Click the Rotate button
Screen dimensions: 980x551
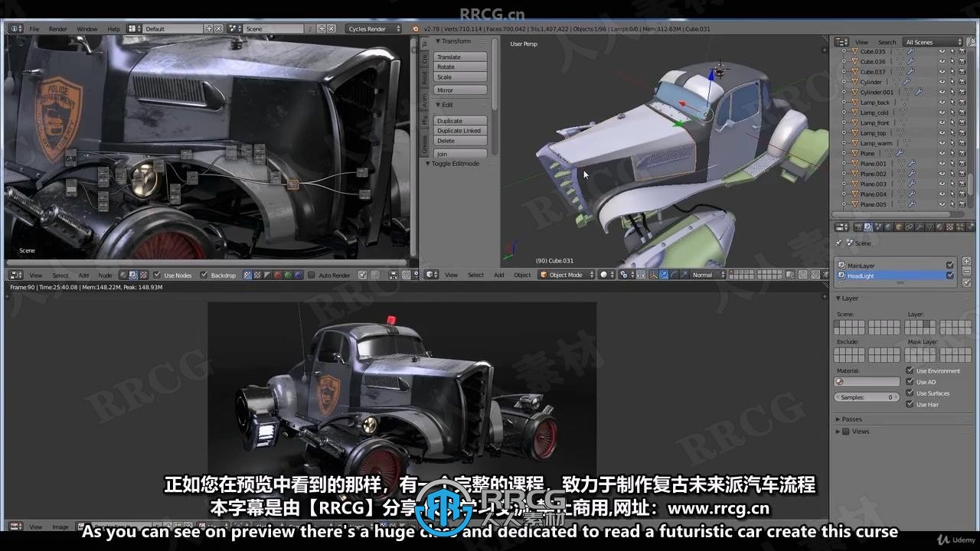[460, 67]
